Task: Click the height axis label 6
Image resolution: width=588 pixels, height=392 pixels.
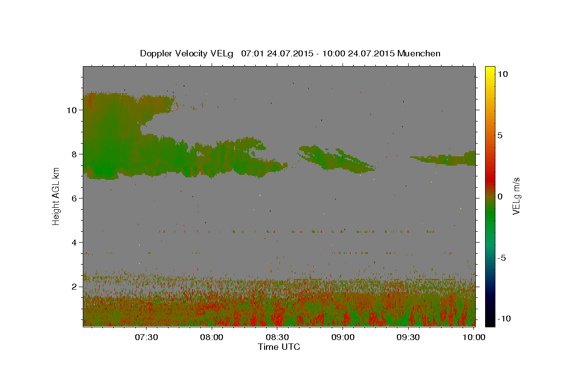Action: (74, 198)
